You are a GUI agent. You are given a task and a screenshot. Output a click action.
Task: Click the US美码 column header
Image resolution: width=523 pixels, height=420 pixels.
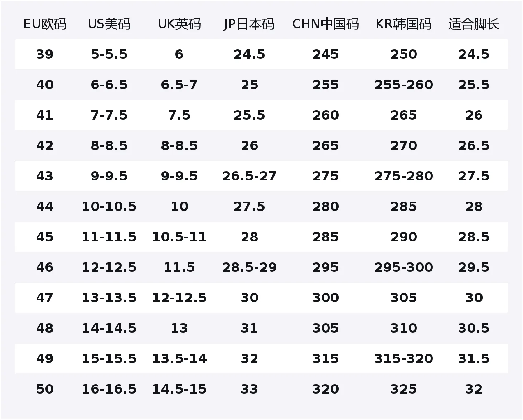point(109,24)
